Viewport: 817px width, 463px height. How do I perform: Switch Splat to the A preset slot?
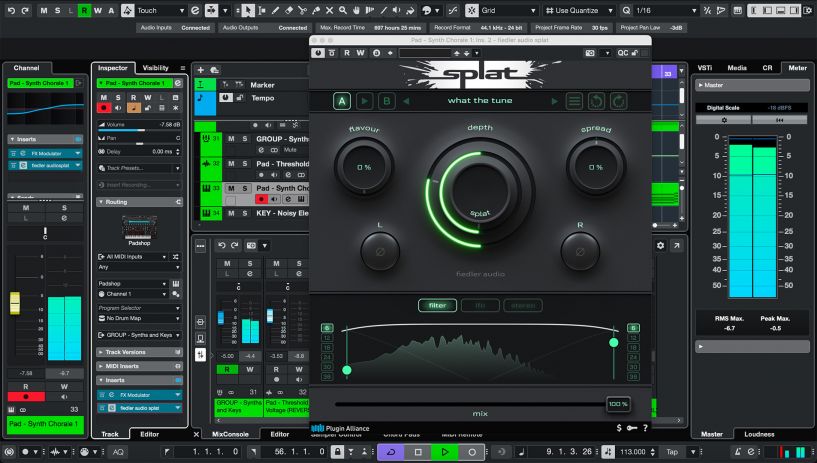point(342,101)
